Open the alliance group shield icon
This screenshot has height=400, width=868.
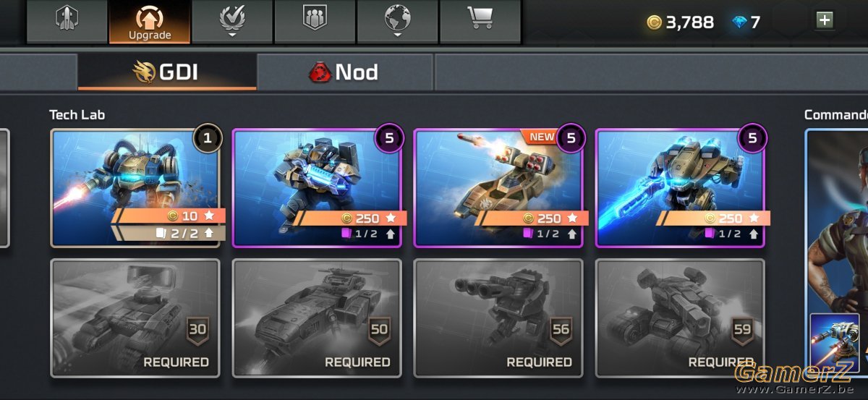[x=315, y=20]
